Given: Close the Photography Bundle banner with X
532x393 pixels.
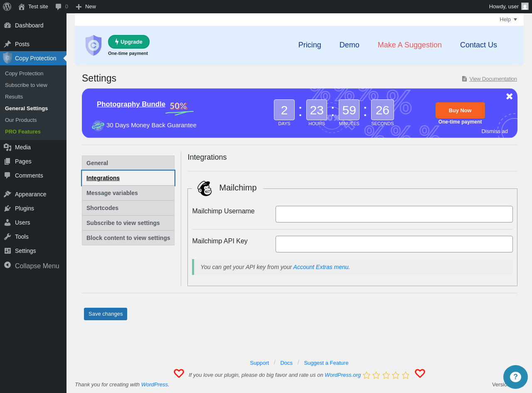Looking at the screenshot, I should point(509,96).
